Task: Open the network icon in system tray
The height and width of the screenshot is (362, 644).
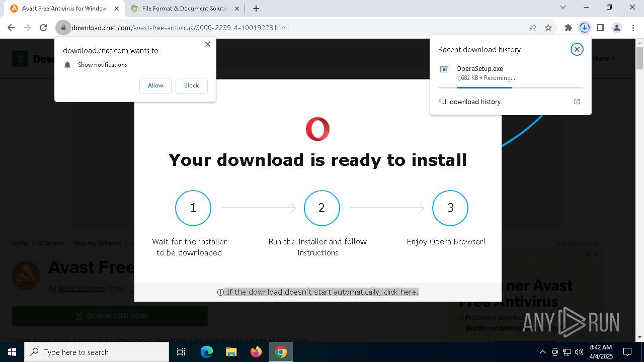Action: click(567, 352)
